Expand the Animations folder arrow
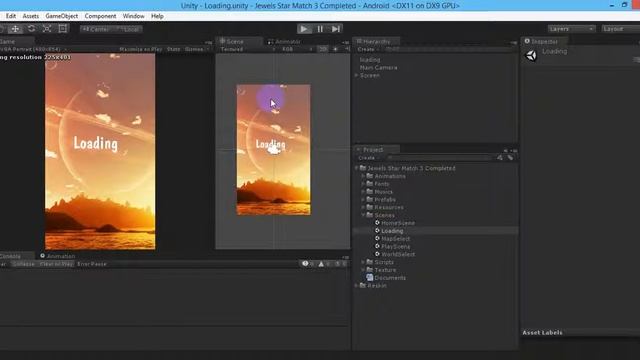 click(363, 176)
